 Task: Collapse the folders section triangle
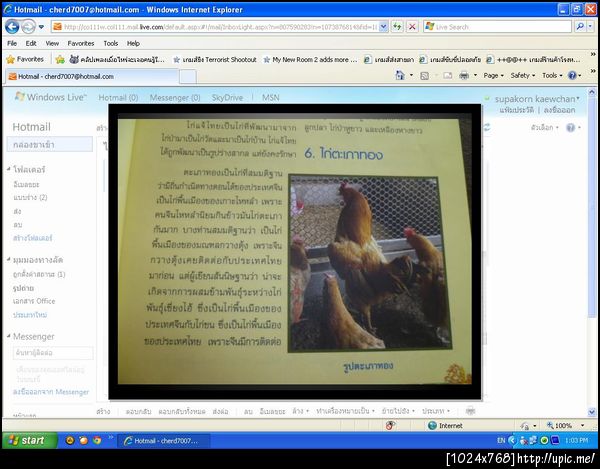coord(9,169)
